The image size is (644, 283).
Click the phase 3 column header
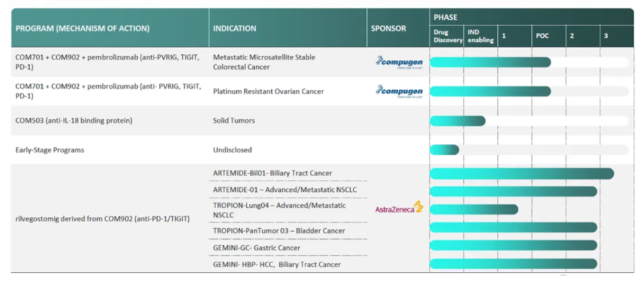pos(606,36)
